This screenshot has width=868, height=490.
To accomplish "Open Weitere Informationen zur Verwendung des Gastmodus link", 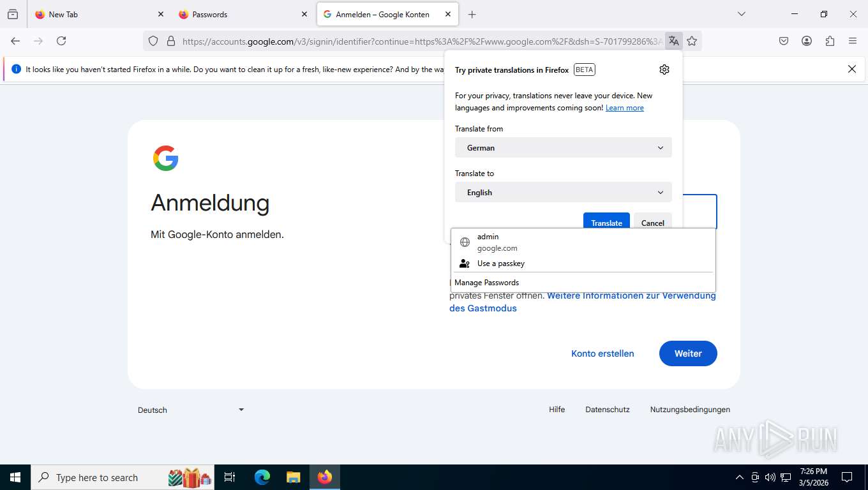I will [583, 302].
